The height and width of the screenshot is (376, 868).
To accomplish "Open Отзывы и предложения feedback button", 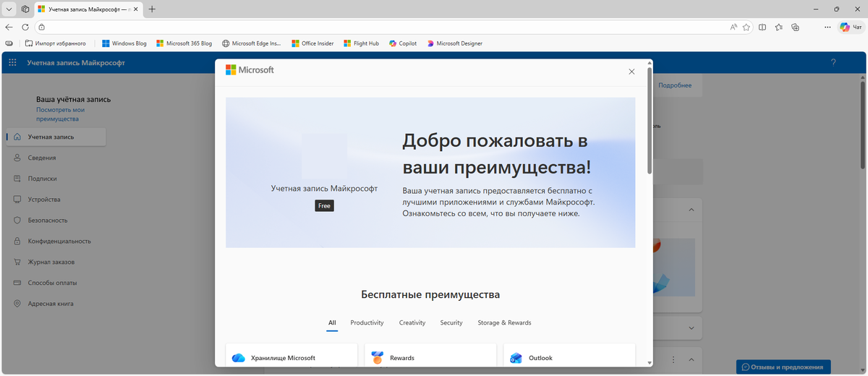I will 783,367.
